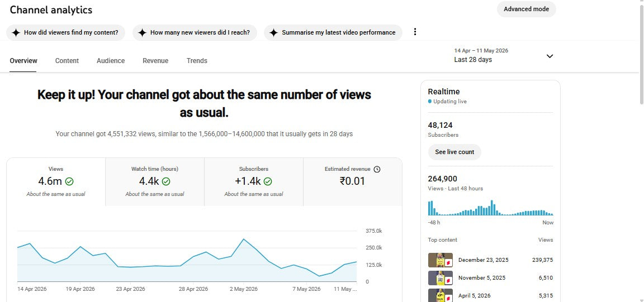
Task: Click the '14 Apr – 11 May 2026' date text
Action: pos(481,51)
